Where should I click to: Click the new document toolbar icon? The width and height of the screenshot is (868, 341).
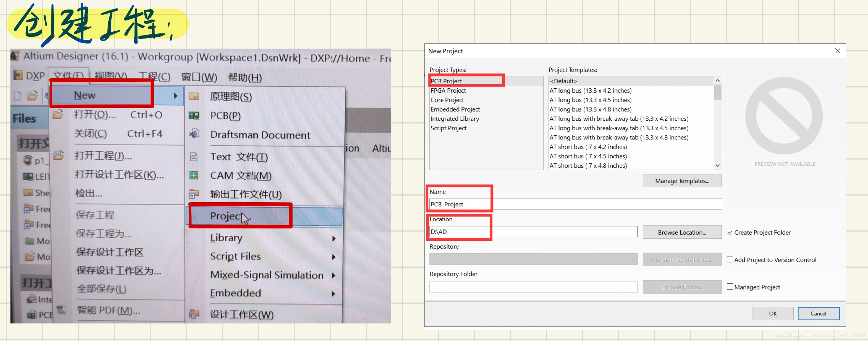pyautogui.click(x=18, y=96)
